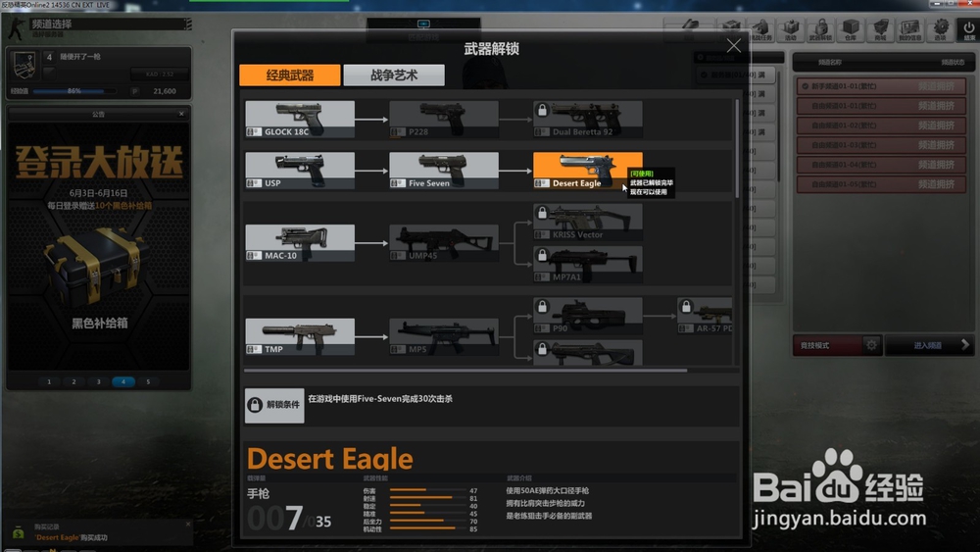
Task: Go to announcement page 2
Action: click(73, 381)
